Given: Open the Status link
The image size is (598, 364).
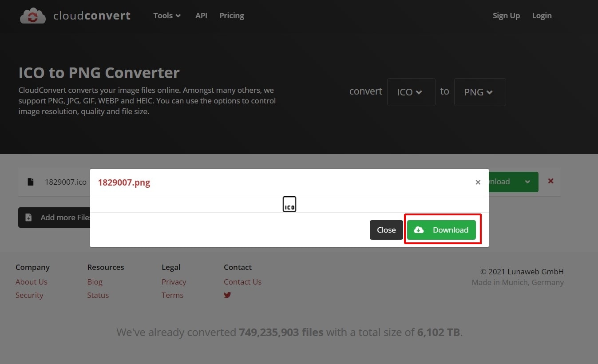Looking at the screenshot, I should (x=98, y=295).
